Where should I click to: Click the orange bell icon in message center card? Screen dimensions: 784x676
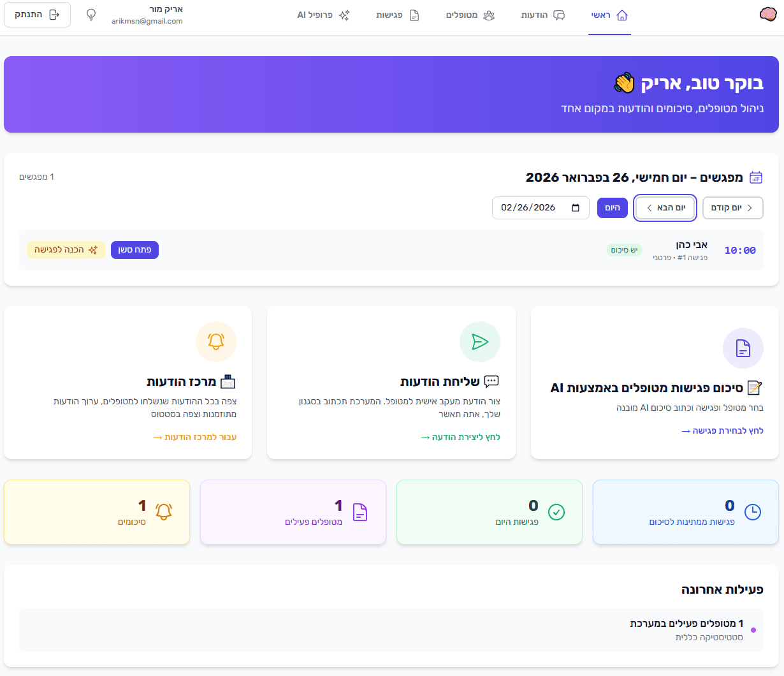[216, 342]
